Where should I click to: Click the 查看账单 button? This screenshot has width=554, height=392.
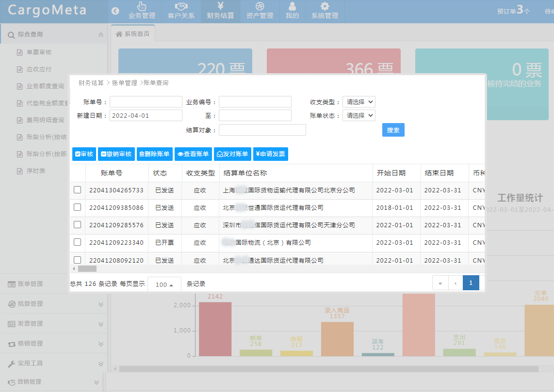pyautogui.click(x=193, y=154)
